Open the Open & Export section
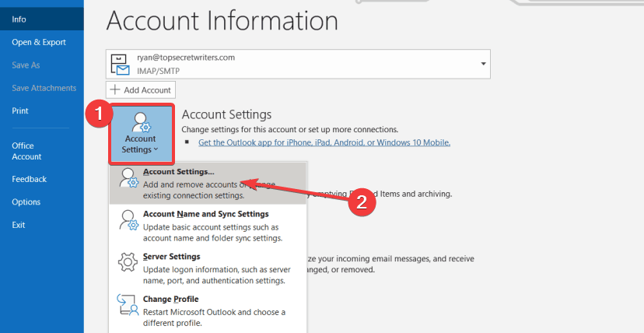This screenshot has height=333, width=644. click(39, 42)
